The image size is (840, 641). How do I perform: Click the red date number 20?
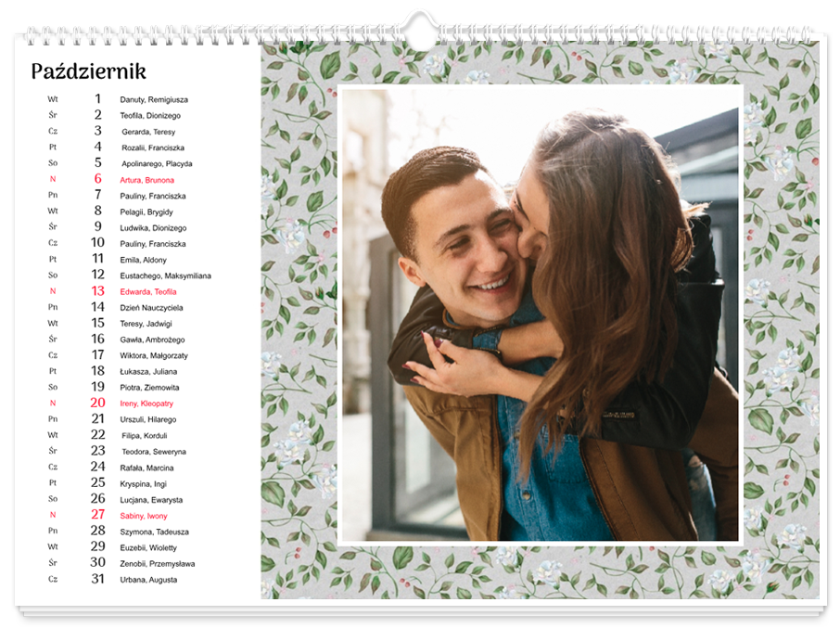point(97,403)
